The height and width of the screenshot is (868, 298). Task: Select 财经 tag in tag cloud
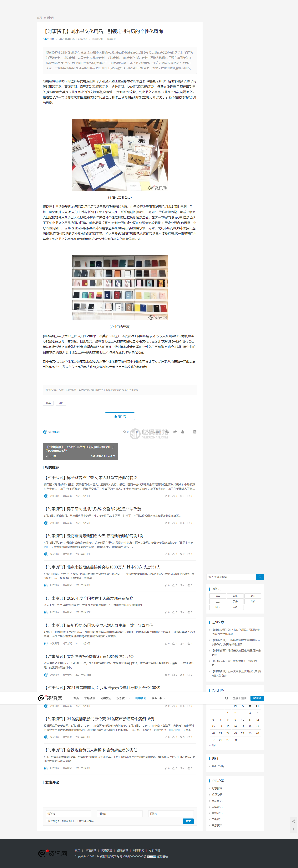pyautogui.click(x=235, y=608)
